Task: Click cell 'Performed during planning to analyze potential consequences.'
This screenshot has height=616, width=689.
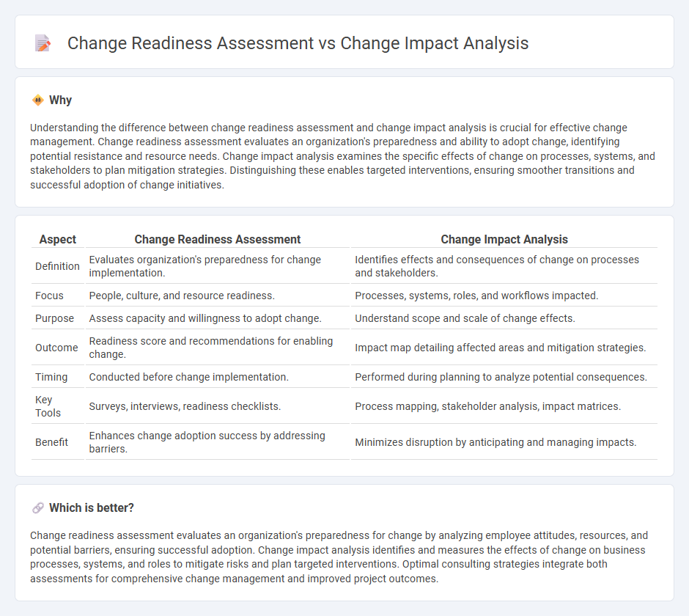Action: [x=504, y=377]
